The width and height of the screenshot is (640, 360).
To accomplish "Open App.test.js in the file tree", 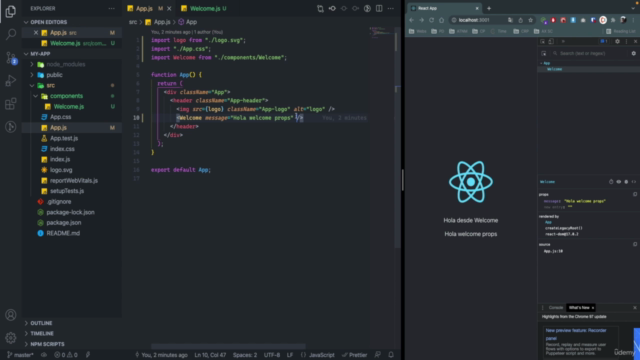I will click(x=64, y=138).
